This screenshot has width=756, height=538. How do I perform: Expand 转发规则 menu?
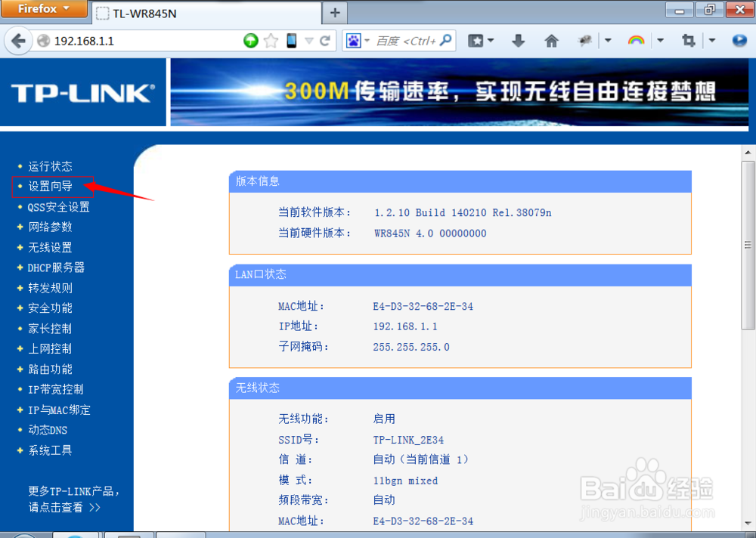tap(50, 288)
